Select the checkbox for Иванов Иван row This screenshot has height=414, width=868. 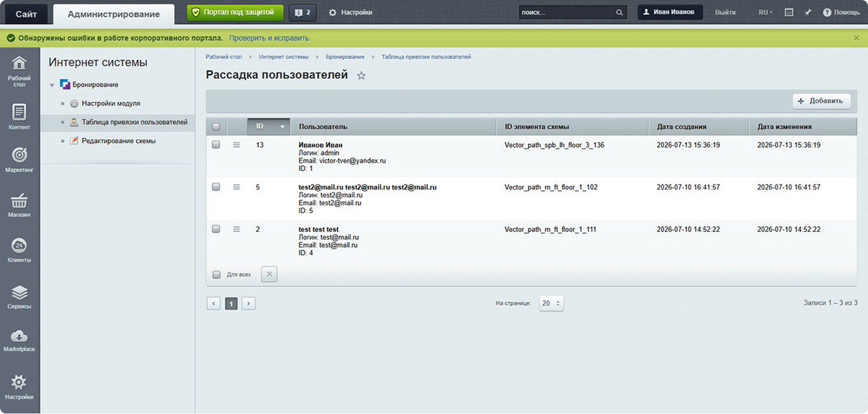tap(216, 145)
